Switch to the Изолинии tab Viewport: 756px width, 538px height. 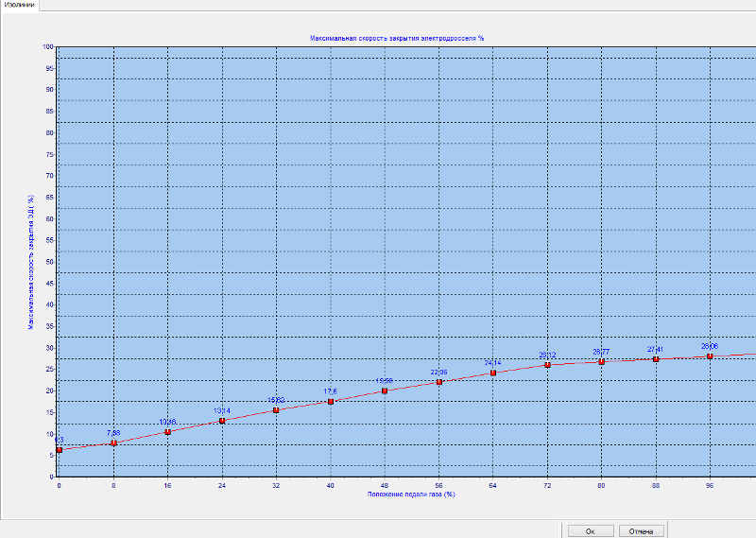pos(20,6)
